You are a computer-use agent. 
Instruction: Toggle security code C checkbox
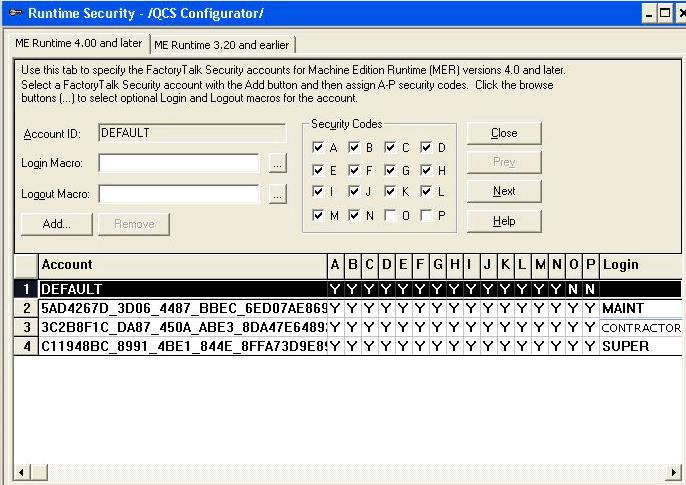pos(390,147)
